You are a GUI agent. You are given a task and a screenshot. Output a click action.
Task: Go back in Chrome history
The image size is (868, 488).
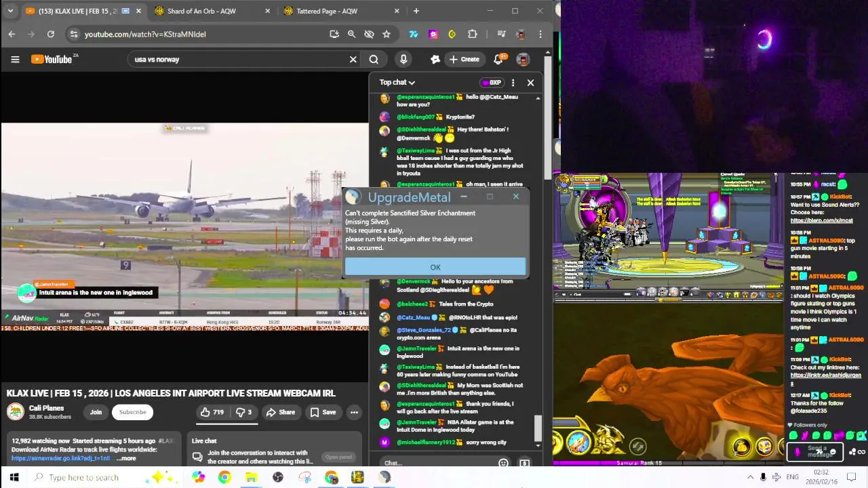coord(12,34)
